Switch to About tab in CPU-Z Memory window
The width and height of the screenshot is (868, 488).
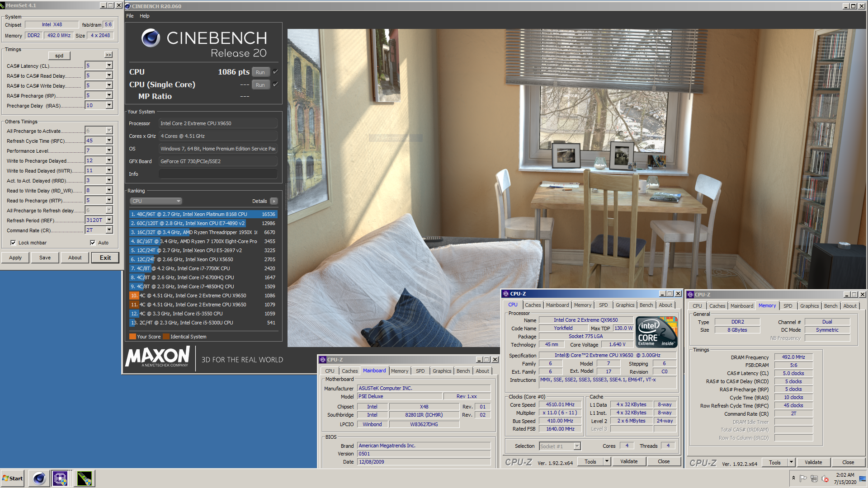pyautogui.click(x=850, y=306)
